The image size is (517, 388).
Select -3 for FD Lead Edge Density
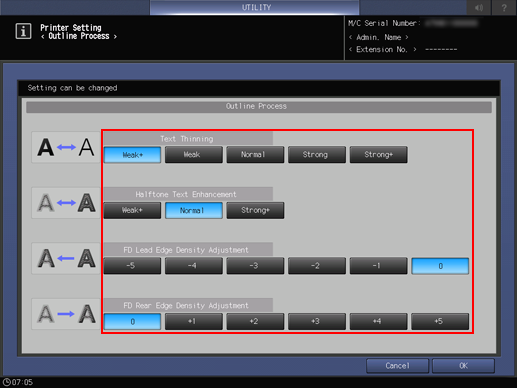pos(255,266)
